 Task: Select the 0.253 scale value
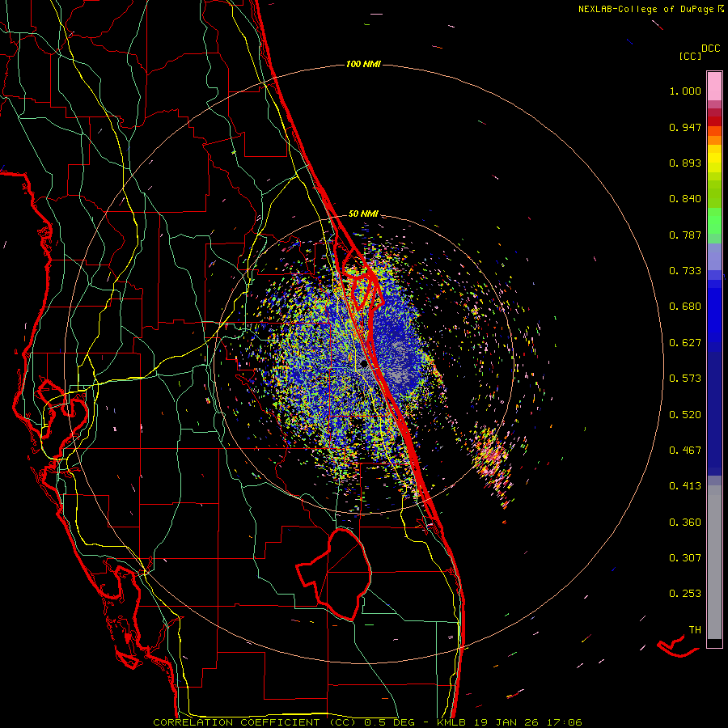pos(685,594)
